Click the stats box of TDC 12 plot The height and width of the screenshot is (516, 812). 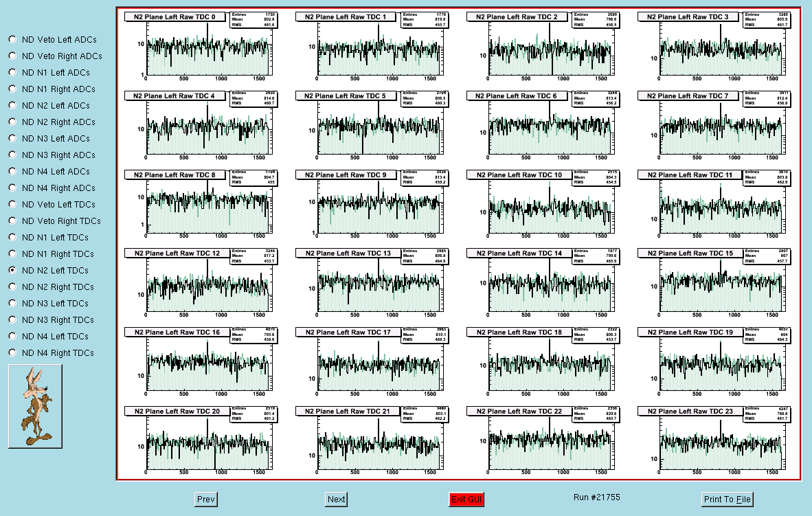(x=253, y=256)
